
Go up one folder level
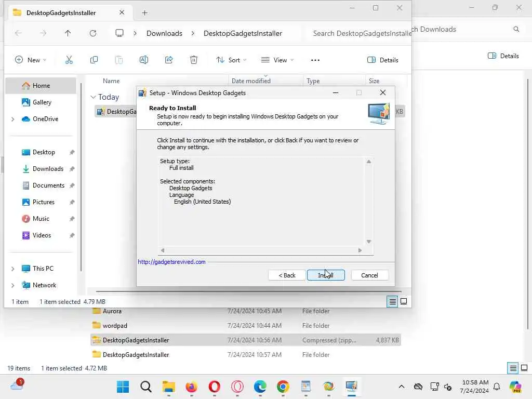(x=68, y=33)
